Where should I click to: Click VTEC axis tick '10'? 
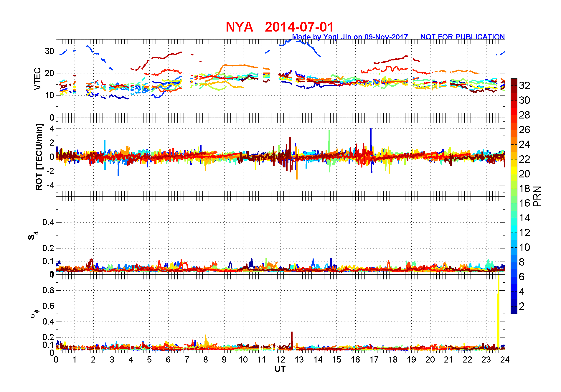pos(49,95)
